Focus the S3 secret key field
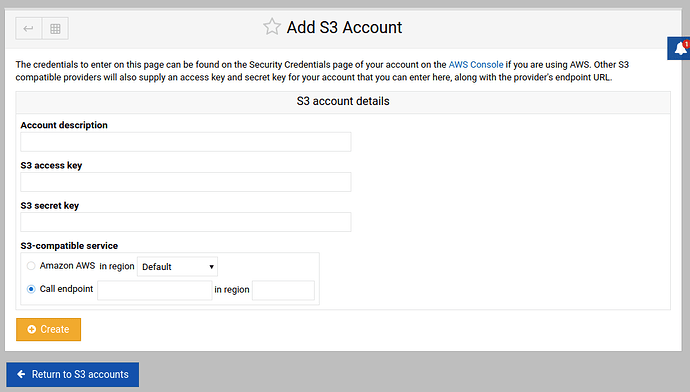The width and height of the screenshot is (690, 392). (x=186, y=222)
